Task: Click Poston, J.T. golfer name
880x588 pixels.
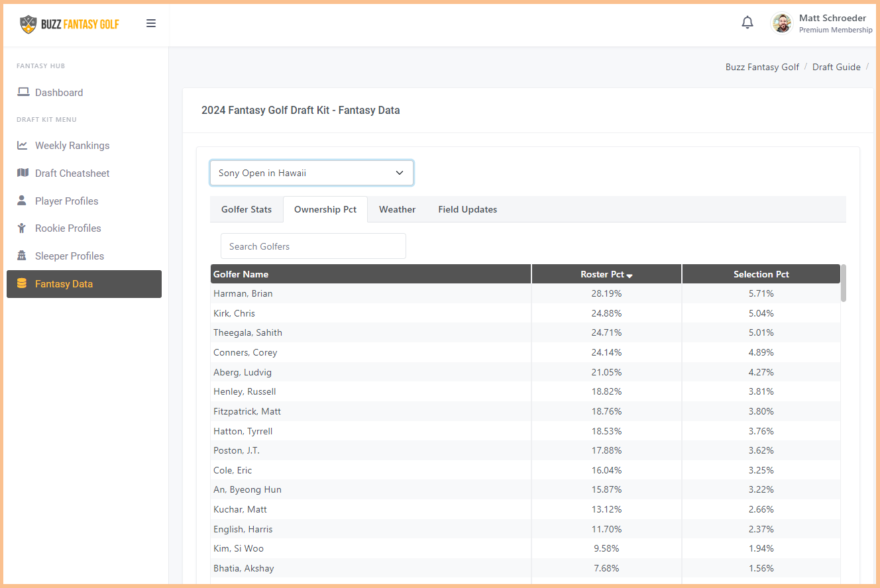Action: [x=237, y=450]
